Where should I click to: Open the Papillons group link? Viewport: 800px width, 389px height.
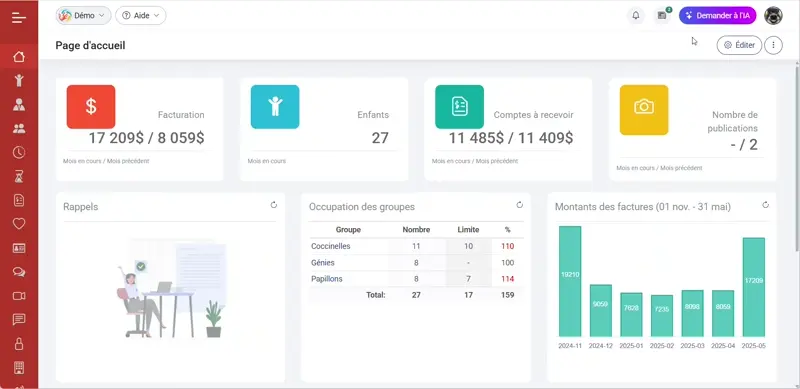[x=327, y=279]
